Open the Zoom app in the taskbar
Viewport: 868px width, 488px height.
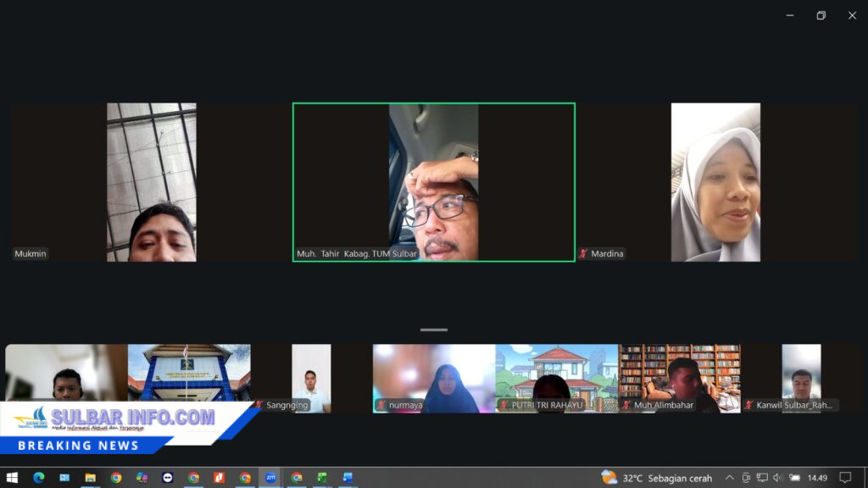point(270,478)
